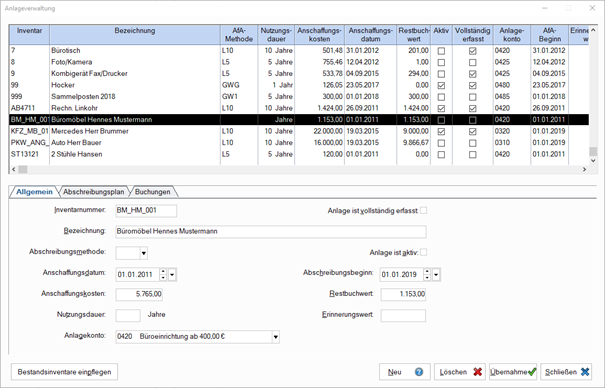Click into the Restbuchwert field

[x=403, y=294]
